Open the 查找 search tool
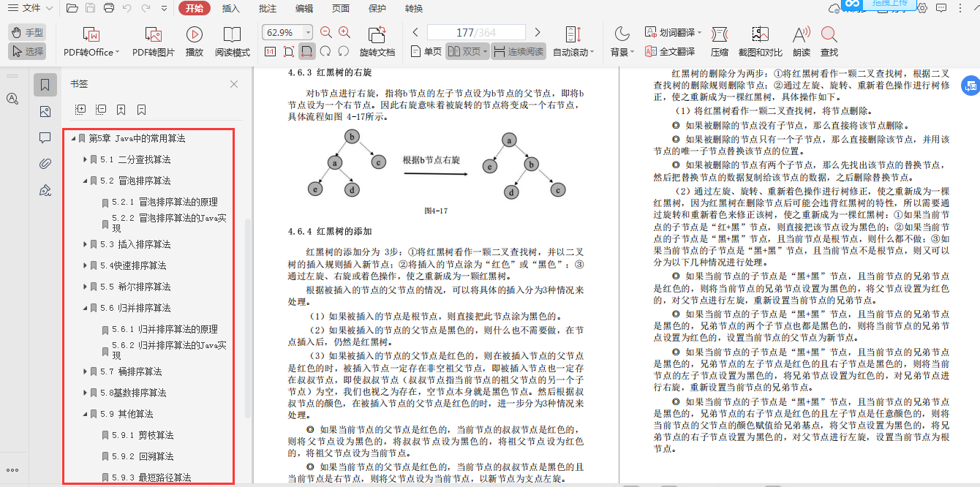Viewport: 980px width, 487px height. (829, 42)
